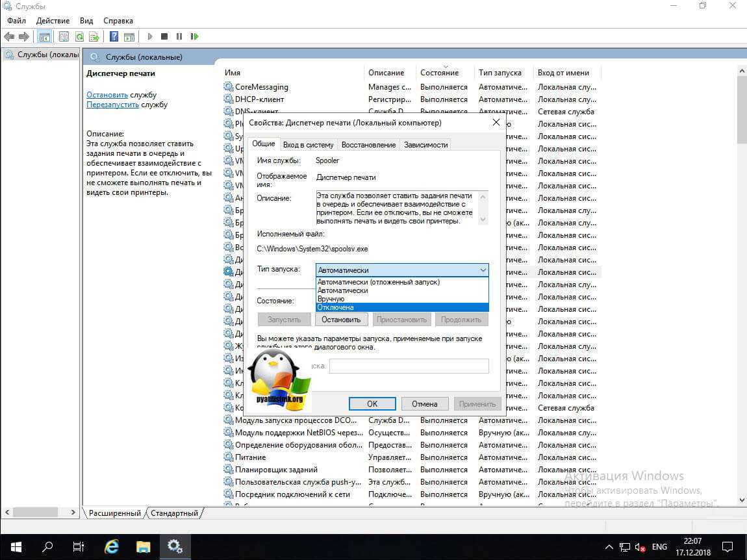Confirm the dialog with the OK button

pyautogui.click(x=372, y=403)
